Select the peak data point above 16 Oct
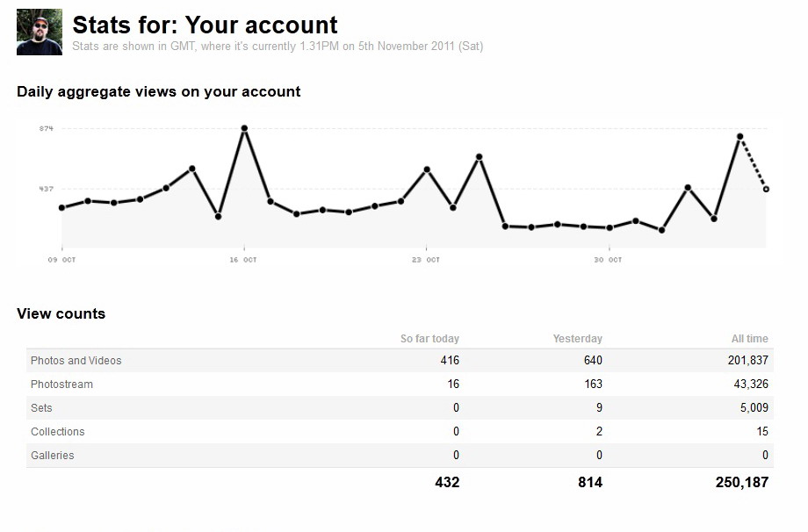808x532 pixels. coord(244,128)
